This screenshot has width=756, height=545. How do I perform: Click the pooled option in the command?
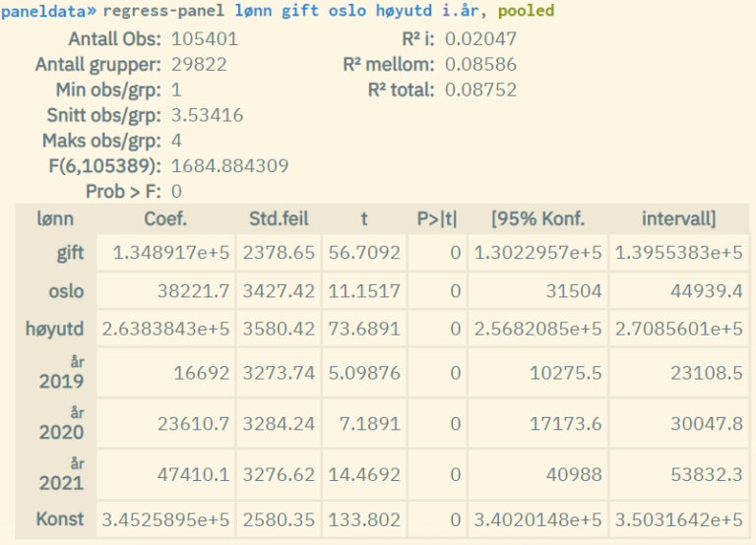click(529, 12)
